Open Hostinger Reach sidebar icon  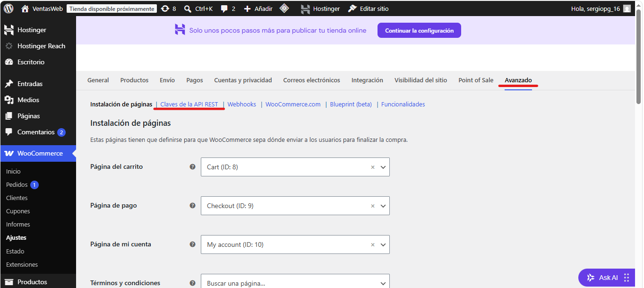pyautogui.click(x=9, y=46)
